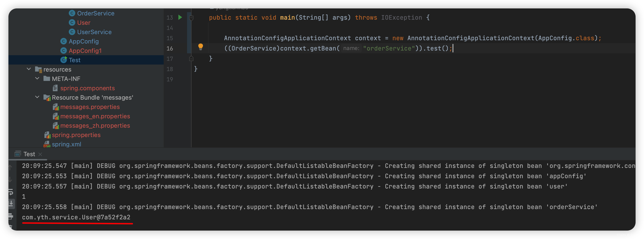Click the console log line mentioning 'orderService'
Viewport: 644px width, 239px height.
point(310,207)
